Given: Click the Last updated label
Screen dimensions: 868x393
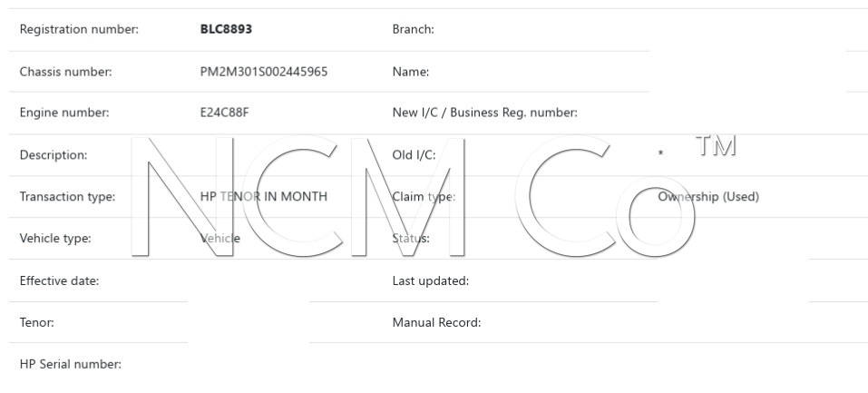Looking at the screenshot, I should click(x=430, y=280).
